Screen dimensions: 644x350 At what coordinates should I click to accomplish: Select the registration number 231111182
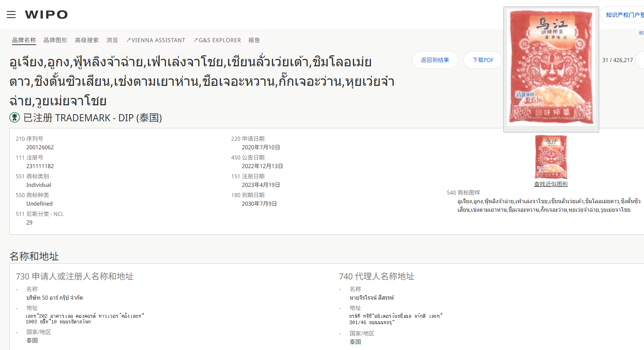40,166
